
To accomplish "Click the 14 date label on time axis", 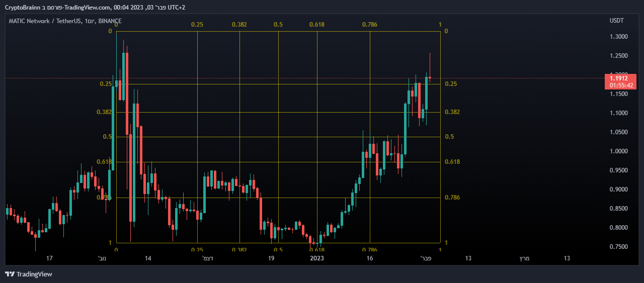I will (x=148, y=258).
